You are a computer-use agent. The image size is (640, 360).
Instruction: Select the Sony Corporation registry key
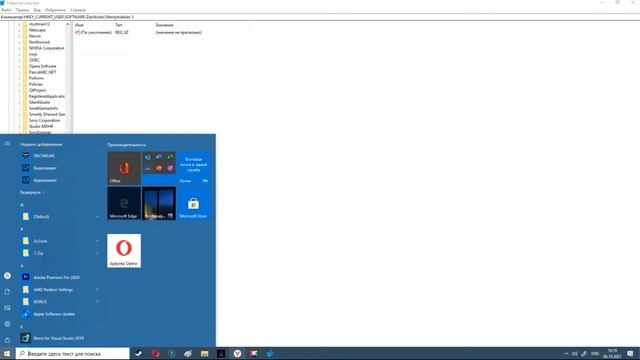[44, 120]
